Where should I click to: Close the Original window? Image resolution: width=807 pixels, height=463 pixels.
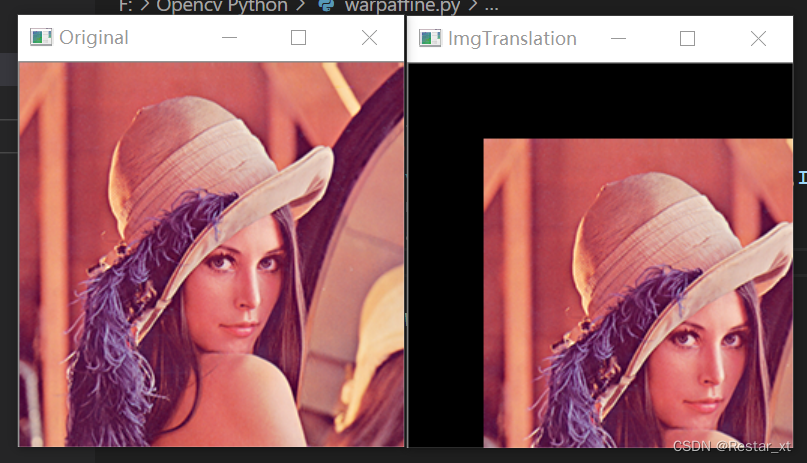pos(370,38)
